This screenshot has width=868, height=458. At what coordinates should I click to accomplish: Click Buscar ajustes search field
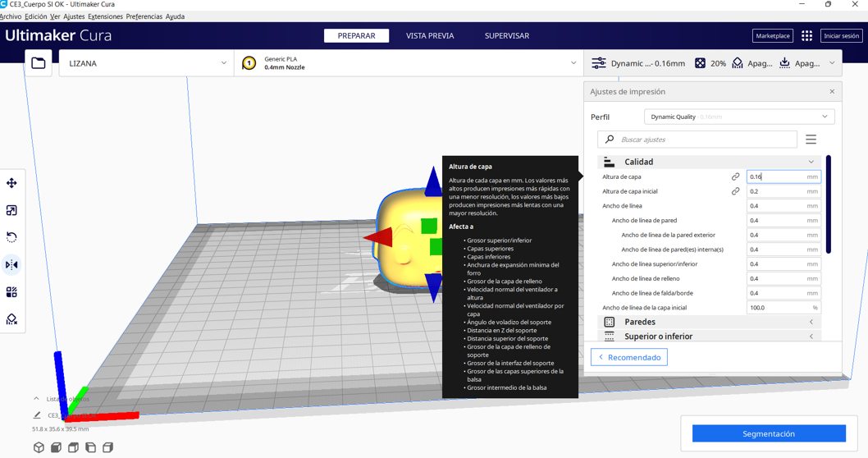coord(697,140)
